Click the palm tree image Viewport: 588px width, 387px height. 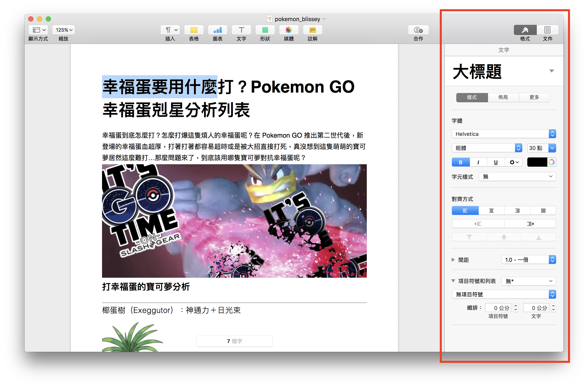(x=132, y=337)
